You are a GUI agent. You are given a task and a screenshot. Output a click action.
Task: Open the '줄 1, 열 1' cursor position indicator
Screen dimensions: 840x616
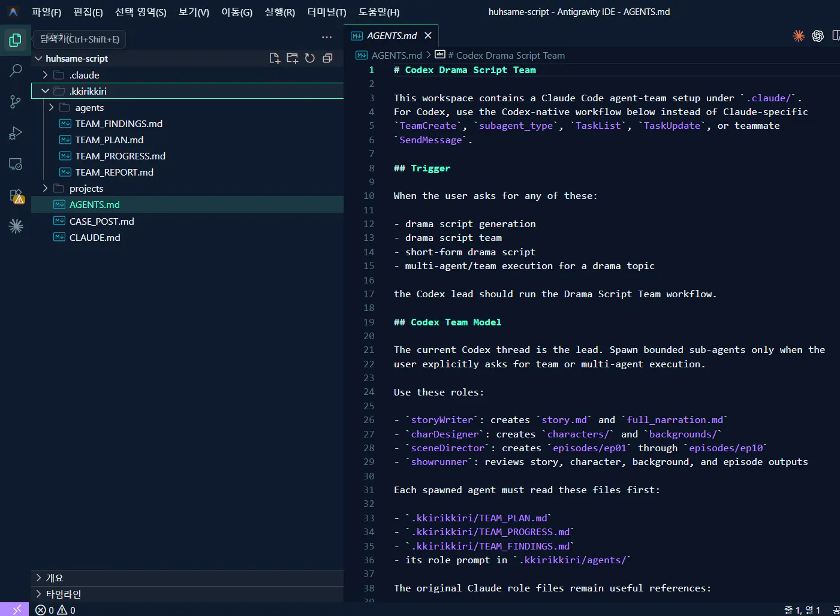tap(802, 610)
